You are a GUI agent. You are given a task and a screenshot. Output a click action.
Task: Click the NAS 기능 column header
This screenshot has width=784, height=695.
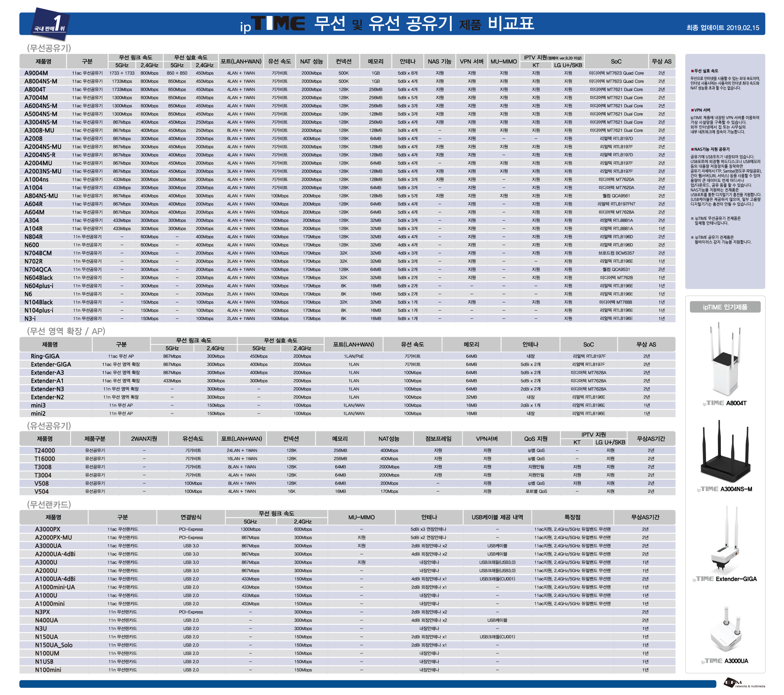pos(440,61)
